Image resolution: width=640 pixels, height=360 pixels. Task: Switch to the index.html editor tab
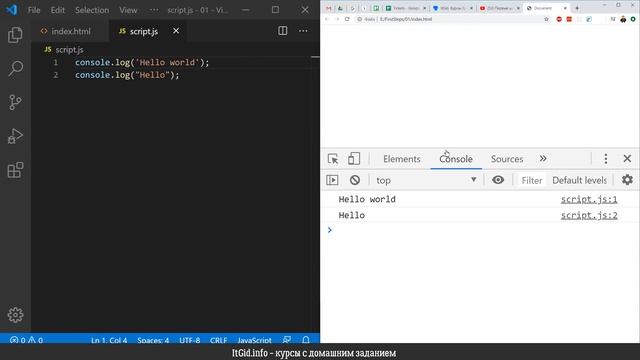tap(70, 31)
